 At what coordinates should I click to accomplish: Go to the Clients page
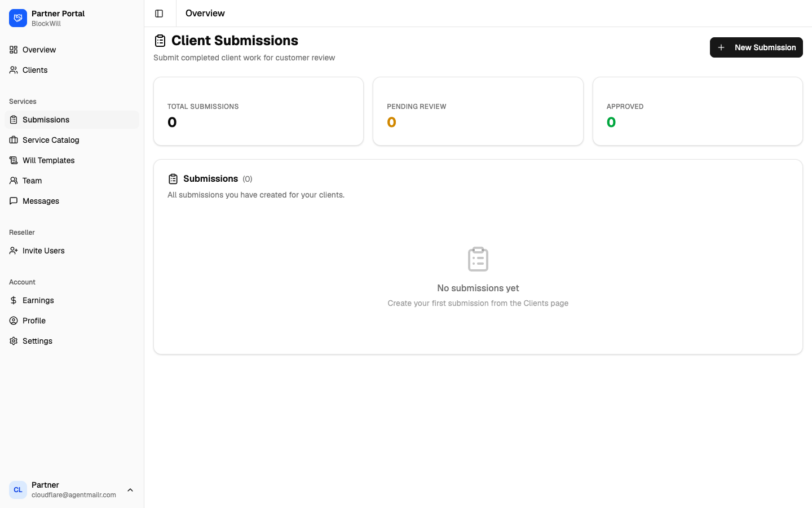point(72,70)
